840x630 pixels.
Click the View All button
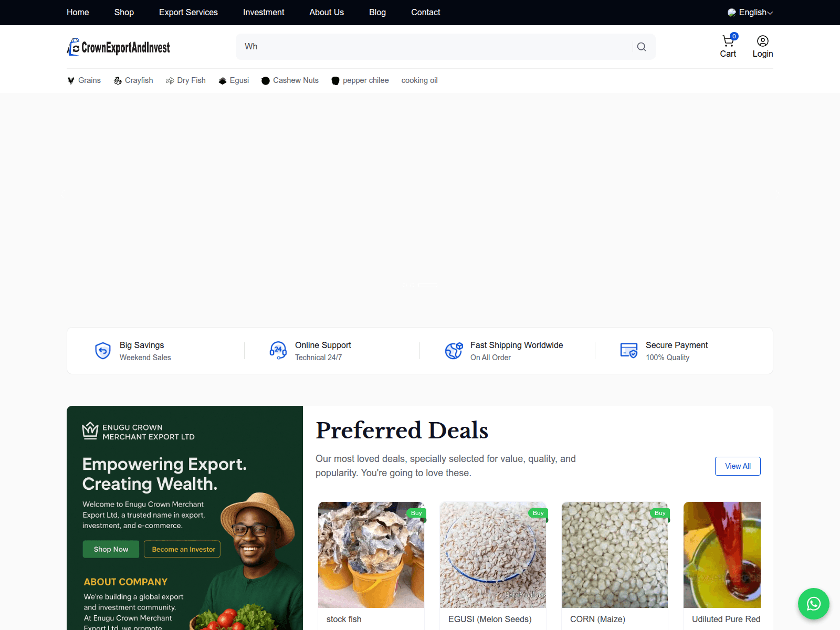[737, 466]
